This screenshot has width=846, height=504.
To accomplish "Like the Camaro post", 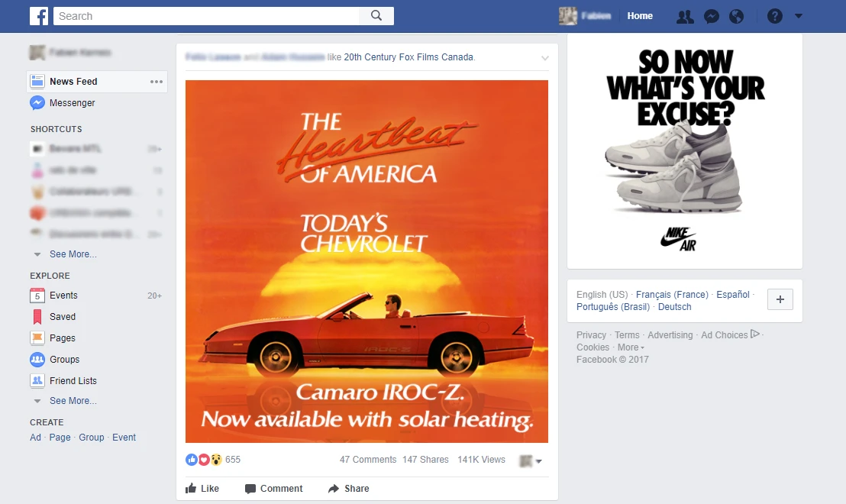I will (x=202, y=489).
